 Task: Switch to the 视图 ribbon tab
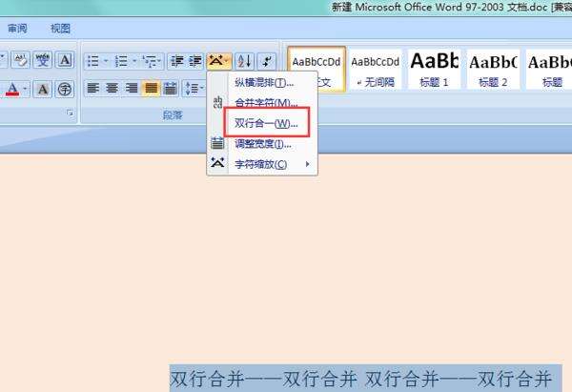tap(60, 29)
